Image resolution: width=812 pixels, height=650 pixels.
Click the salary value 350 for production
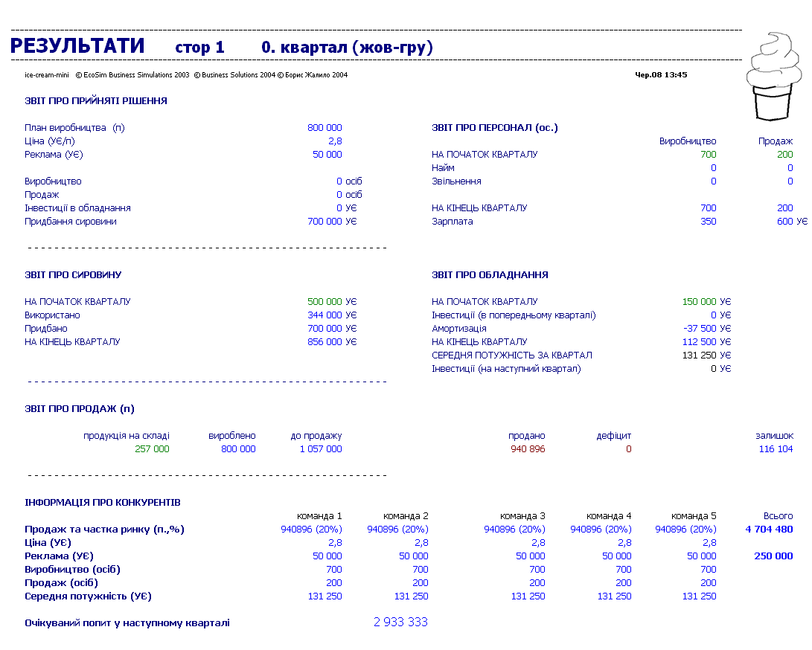[x=708, y=221]
